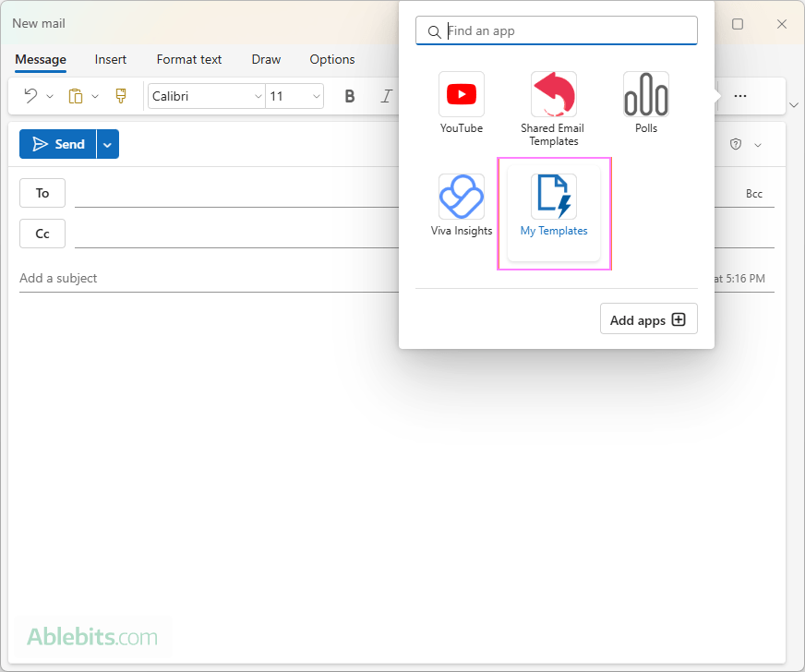The width and height of the screenshot is (805, 672).
Task: Expand the dropdown beside shield icon
Action: pyautogui.click(x=758, y=145)
